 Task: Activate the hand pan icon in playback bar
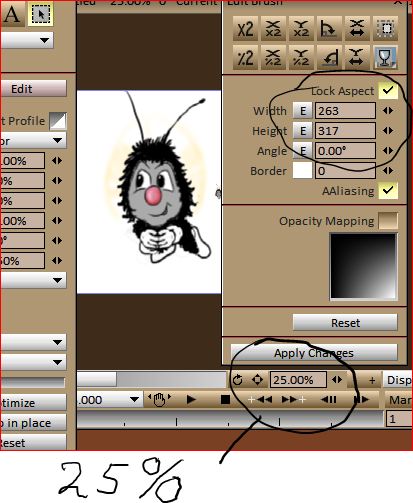pyautogui.click(x=159, y=399)
